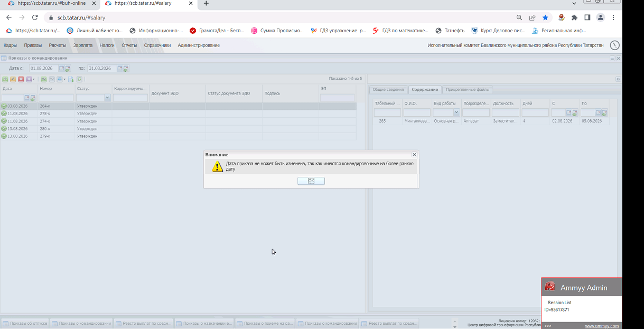Viewport: 644px width, 329px height.
Task: Click the clear icon in С filter
Action: pos(575,112)
